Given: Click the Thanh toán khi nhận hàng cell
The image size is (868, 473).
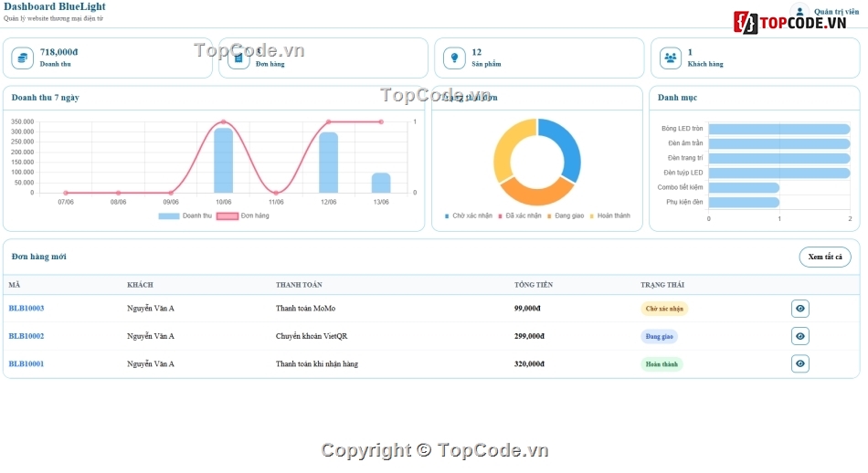Looking at the screenshot, I should (317, 363).
